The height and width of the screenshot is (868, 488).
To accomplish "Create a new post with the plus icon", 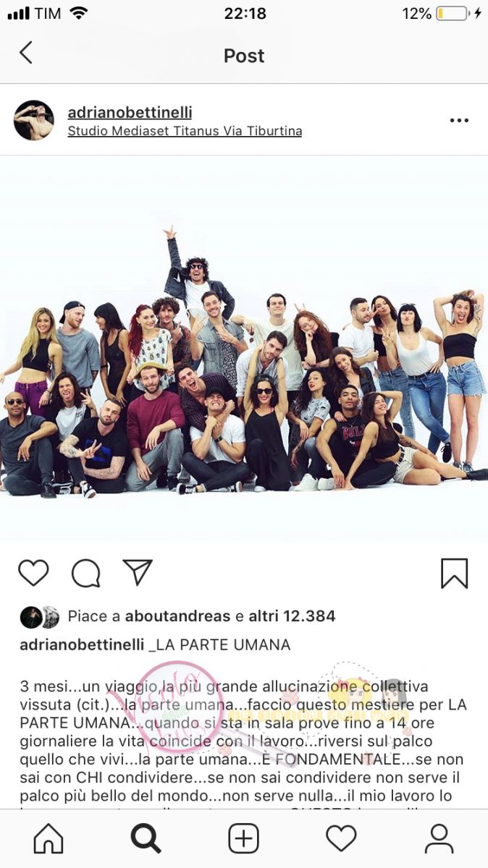I will point(243,838).
